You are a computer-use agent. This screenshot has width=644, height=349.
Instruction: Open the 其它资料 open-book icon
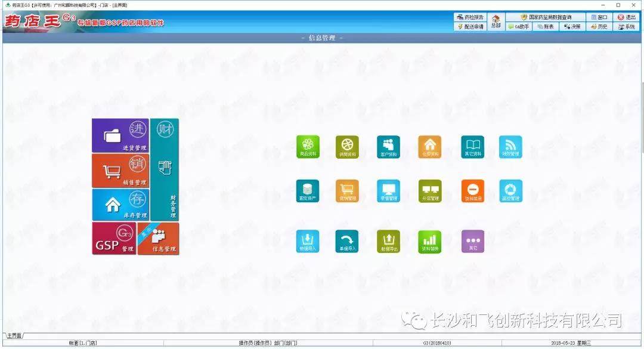(473, 147)
